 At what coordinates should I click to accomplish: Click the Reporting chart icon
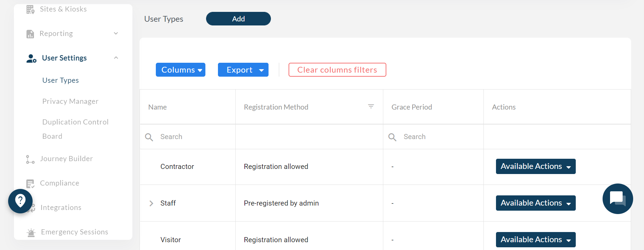coord(30,34)
